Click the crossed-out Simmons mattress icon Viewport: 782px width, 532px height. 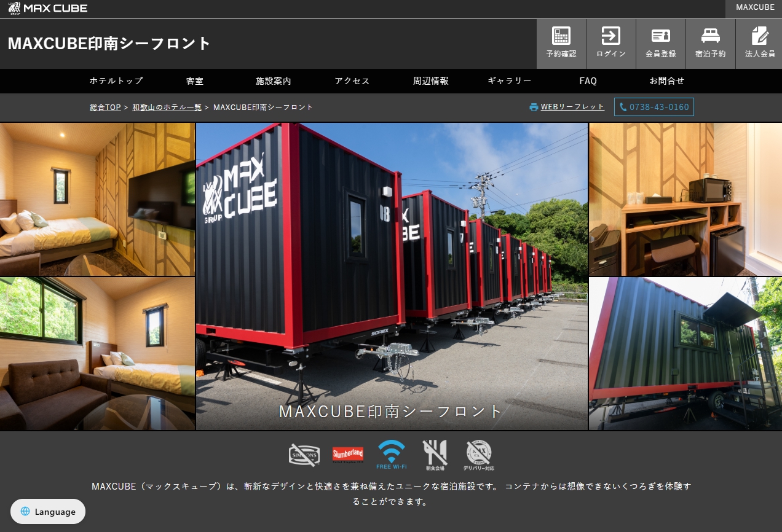[x=304, y=455]
